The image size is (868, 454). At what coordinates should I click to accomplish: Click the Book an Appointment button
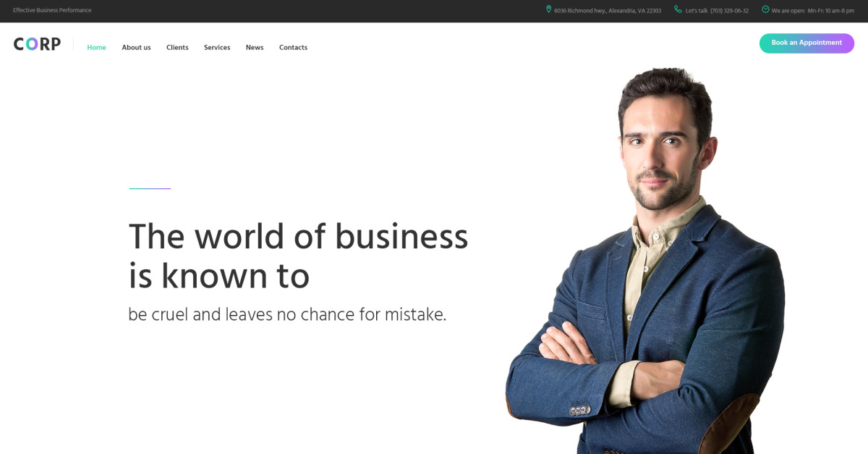coord(807,43)
